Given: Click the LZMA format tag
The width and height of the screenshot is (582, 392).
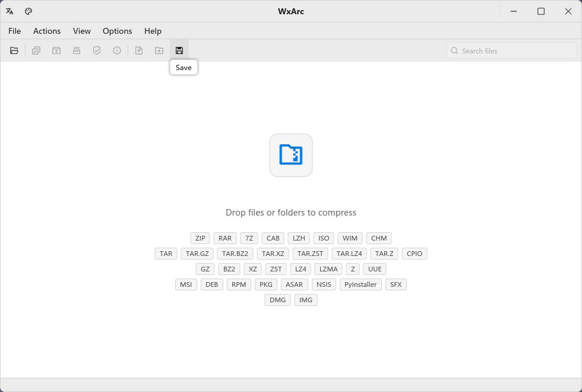Looking at the screenshot, I should tap(328, 269).
